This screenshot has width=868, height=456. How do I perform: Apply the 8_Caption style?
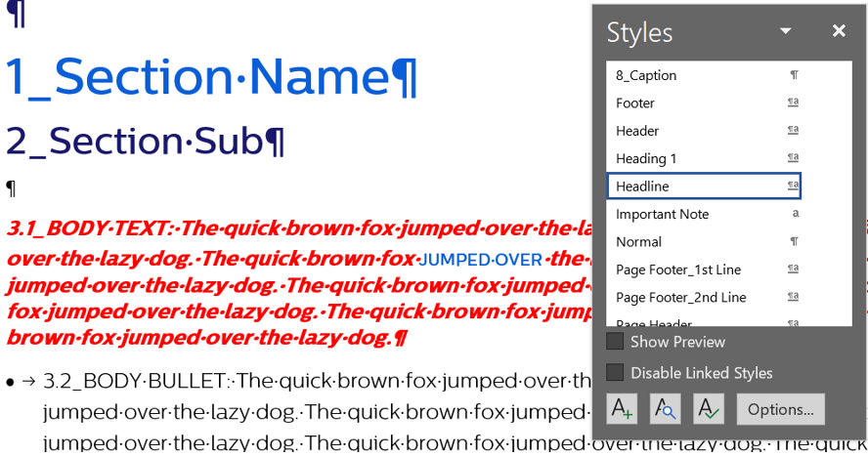pyautogui.click(x=646, y=75)
